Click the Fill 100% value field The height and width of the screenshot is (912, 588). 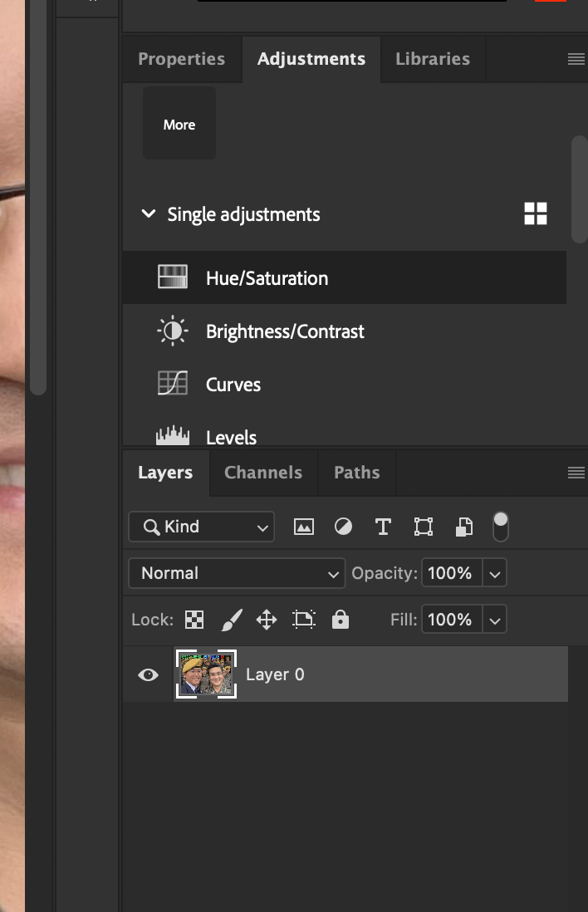coord(451,620)
